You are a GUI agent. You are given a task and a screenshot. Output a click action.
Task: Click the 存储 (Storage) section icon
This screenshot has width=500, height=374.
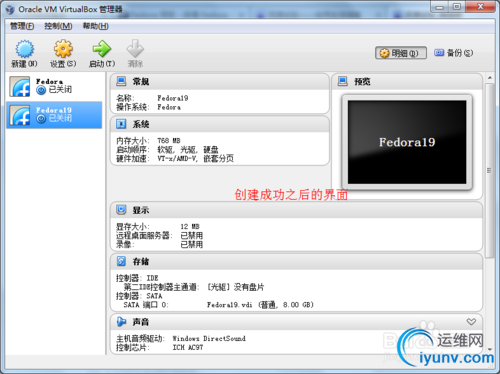(121, 261)
